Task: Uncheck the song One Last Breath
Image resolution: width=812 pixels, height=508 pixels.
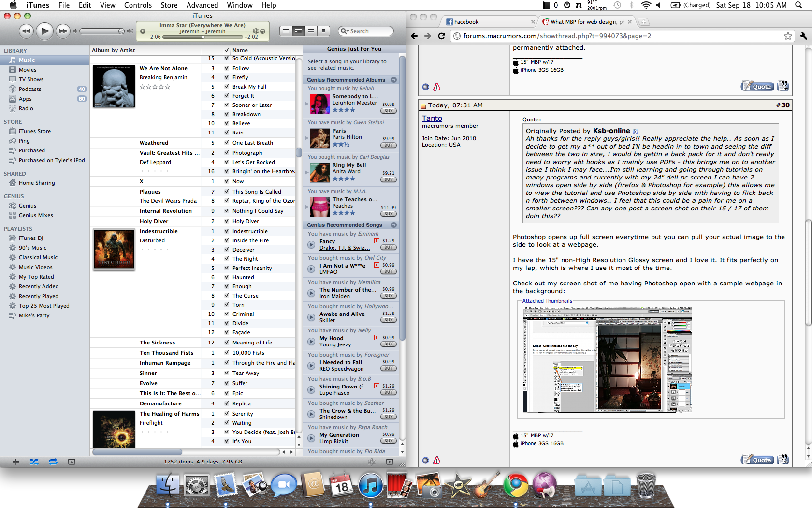Action: tap(227, 143)
